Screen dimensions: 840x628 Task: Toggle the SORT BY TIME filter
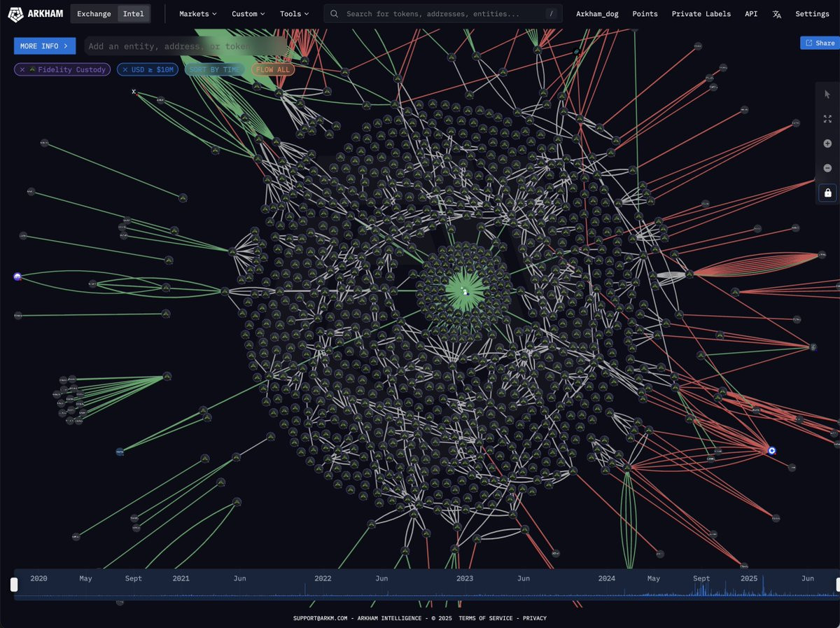pos(214,69)
